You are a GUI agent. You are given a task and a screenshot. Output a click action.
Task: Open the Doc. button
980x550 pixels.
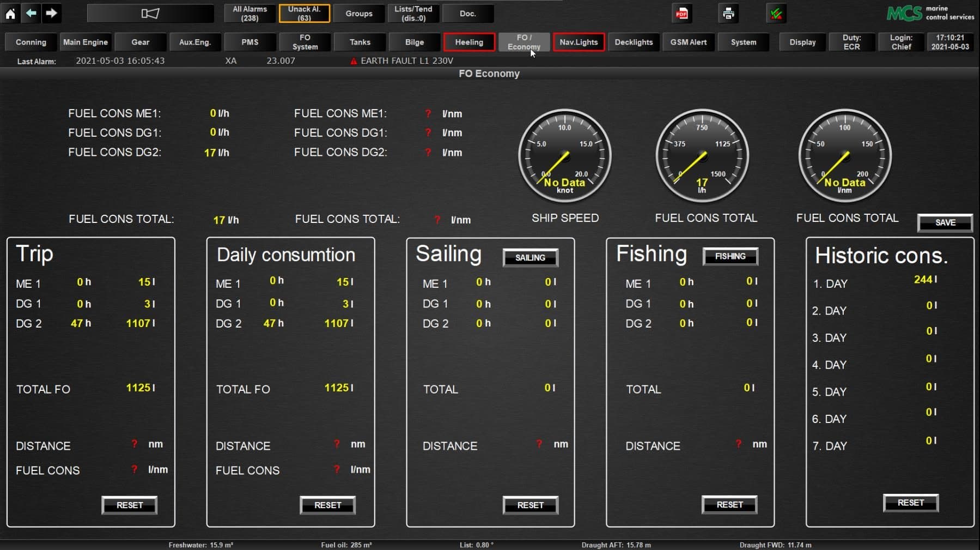(x=468, y=14)
